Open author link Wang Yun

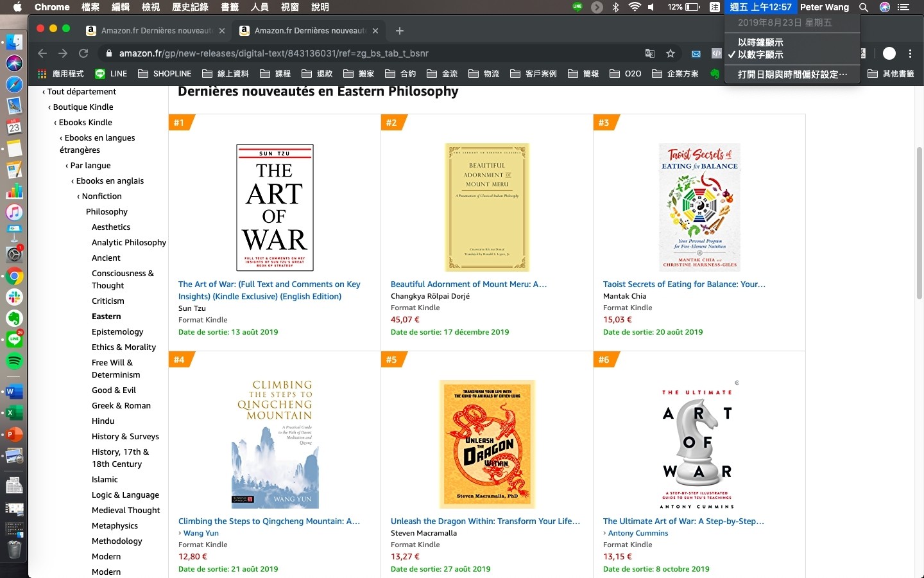[201, 533]
